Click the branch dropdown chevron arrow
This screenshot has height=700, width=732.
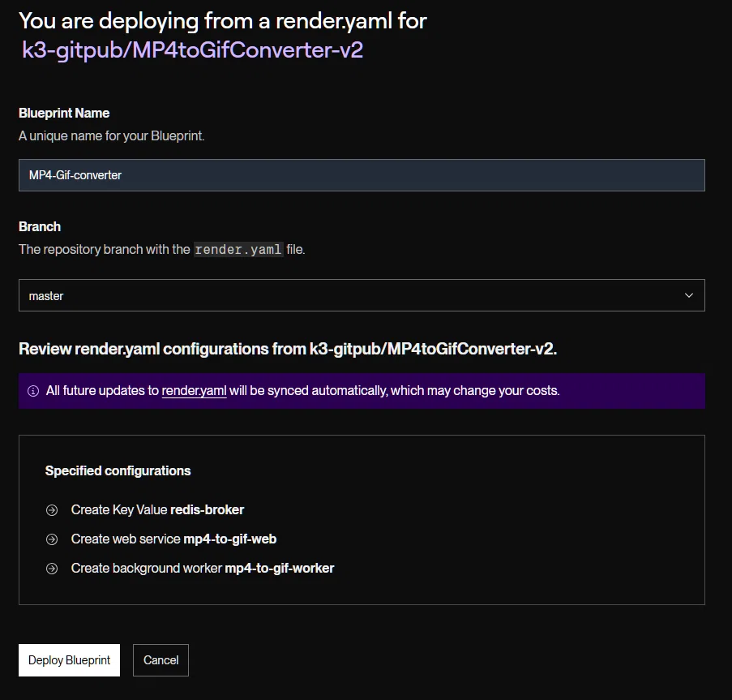click(688, 295)
